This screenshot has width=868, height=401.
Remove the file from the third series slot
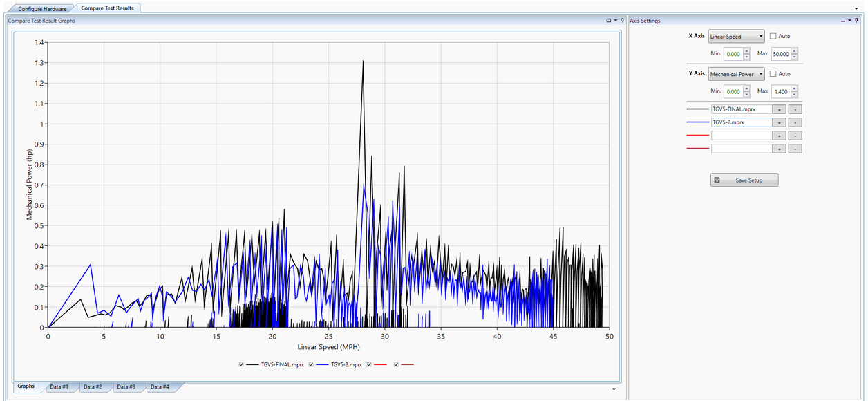(795, 136)
